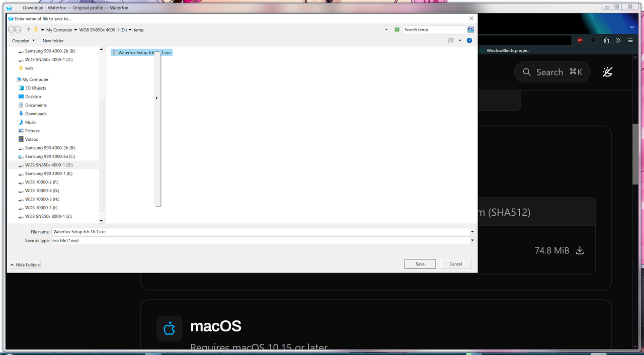
Task: Open the Waterfox hamburger application menu
Action: [x=630, y=40]
